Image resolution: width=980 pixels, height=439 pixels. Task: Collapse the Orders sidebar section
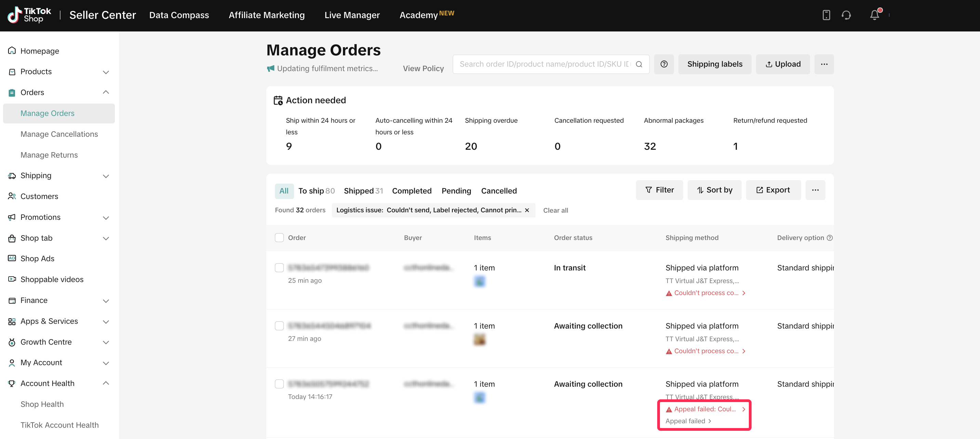(x=106, y=92)
